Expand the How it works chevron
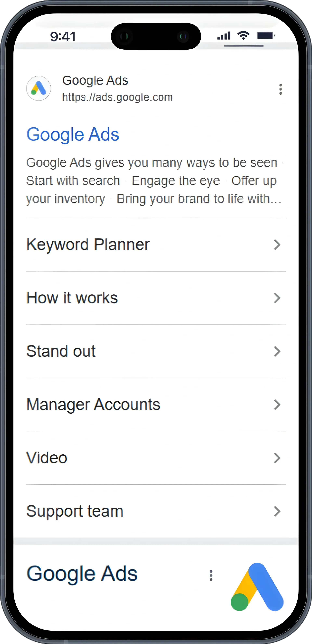Screen dimensions: 312x644 (277, 298)
